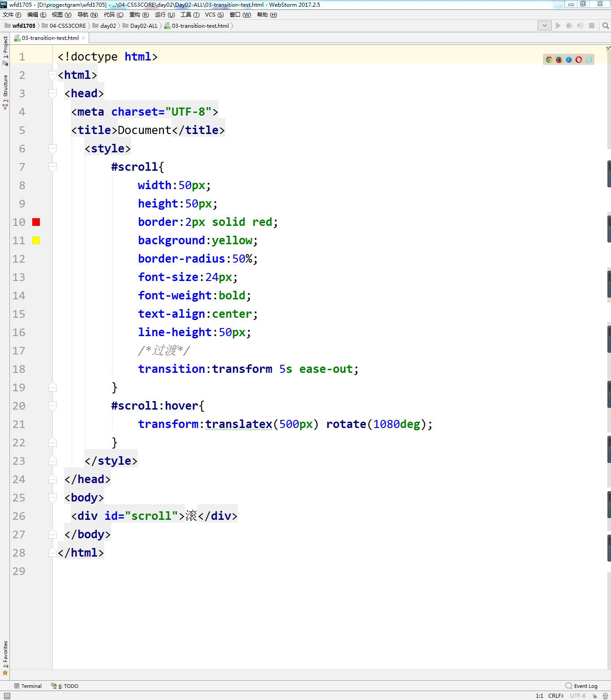Open file in Firefox browser

click(559, 60)
